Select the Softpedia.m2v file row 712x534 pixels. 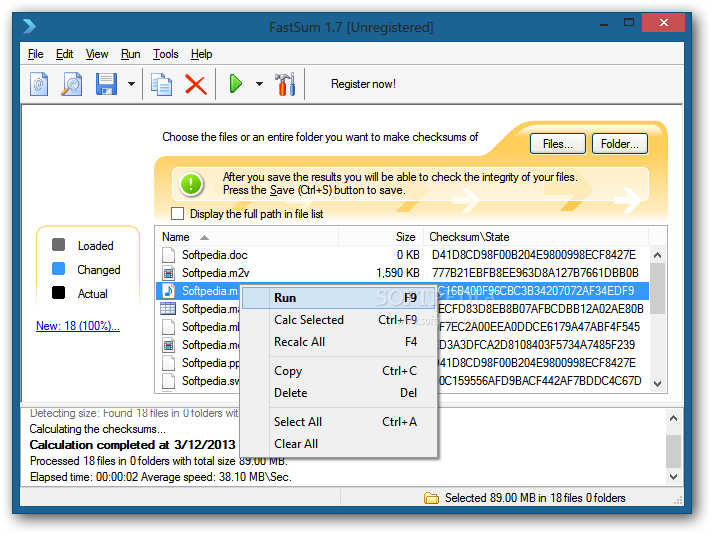point(402,273)
